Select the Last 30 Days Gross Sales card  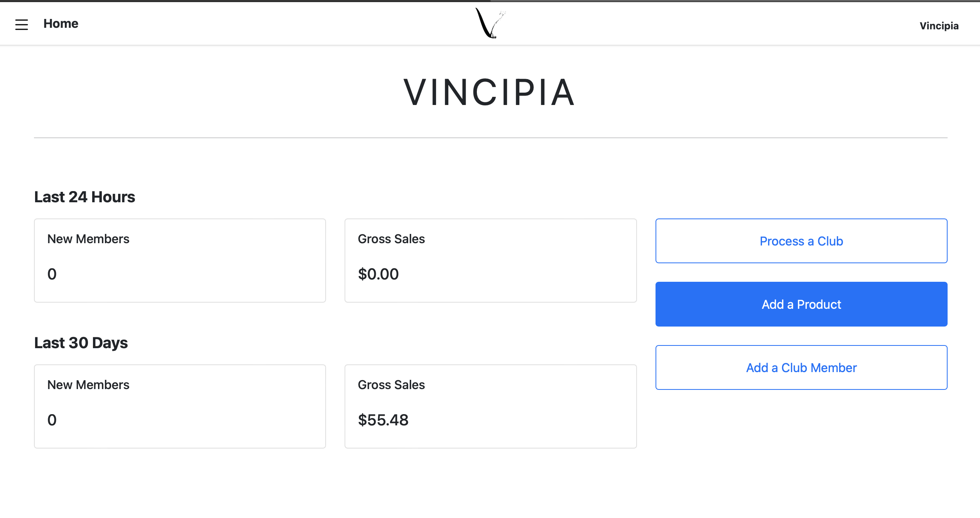490,406
